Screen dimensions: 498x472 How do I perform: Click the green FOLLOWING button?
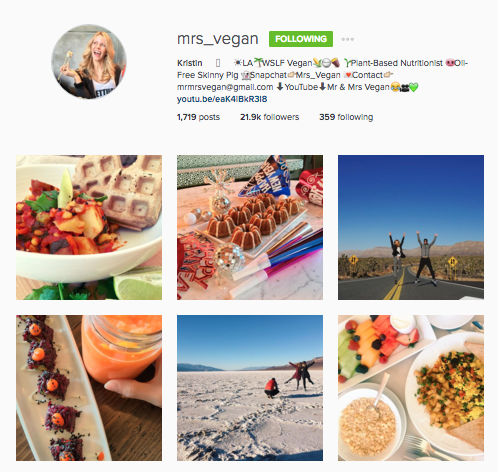(x=301, y=39)
